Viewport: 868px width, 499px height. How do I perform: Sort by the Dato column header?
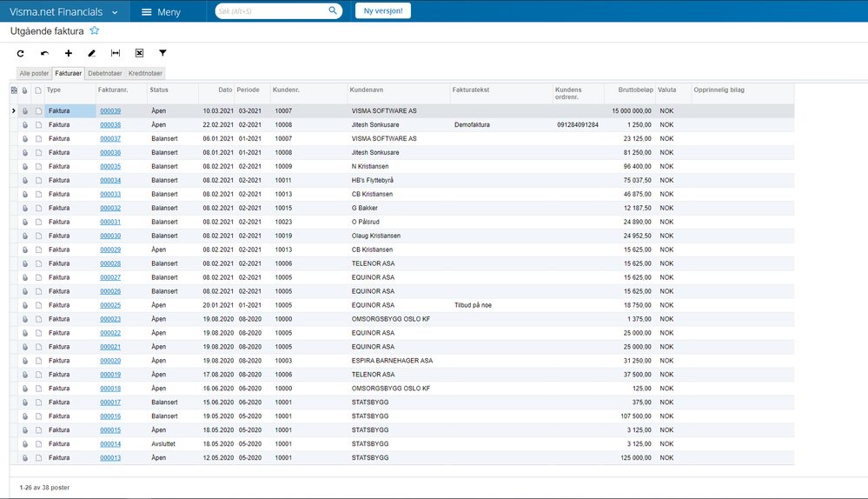[x=225, y=90]
